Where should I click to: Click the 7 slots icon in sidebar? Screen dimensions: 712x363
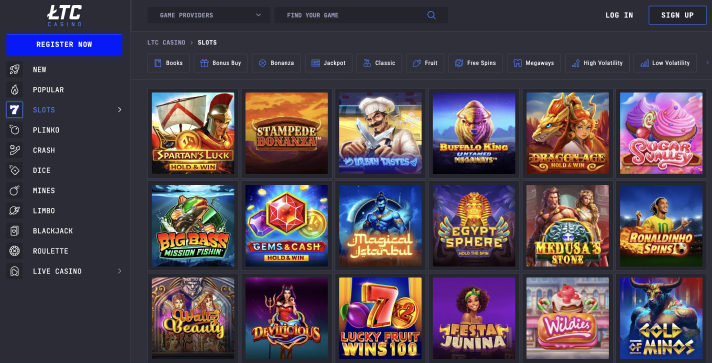[15, 109]
